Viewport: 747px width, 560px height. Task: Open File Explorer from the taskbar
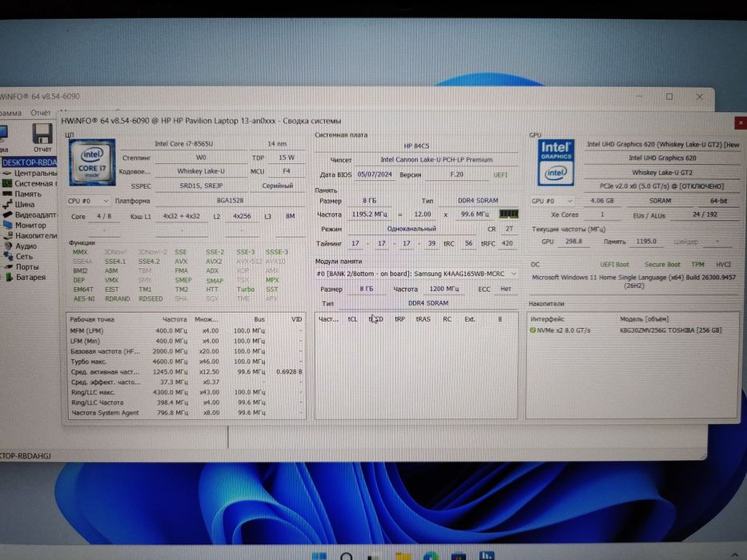(x=403, y=556)
